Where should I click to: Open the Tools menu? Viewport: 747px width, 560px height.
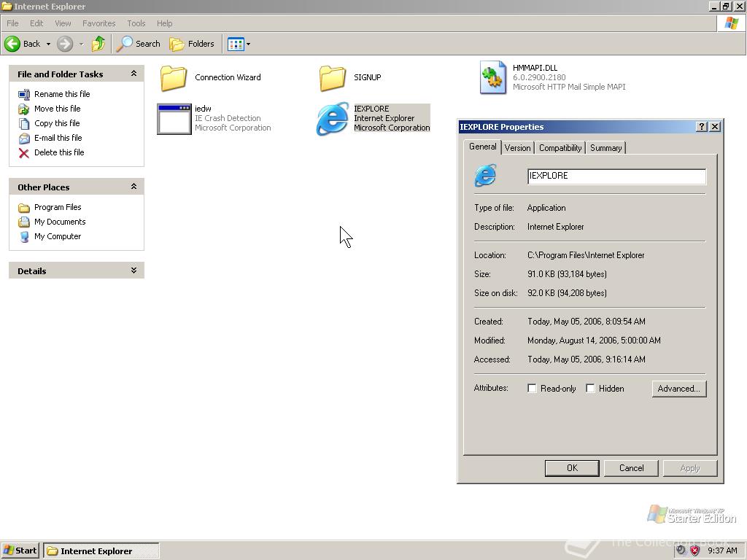click(x=136, y=23)
